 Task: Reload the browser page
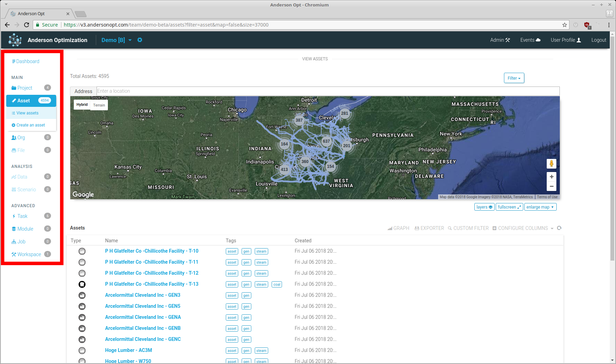pyautogui.click(x=27, y=25)
